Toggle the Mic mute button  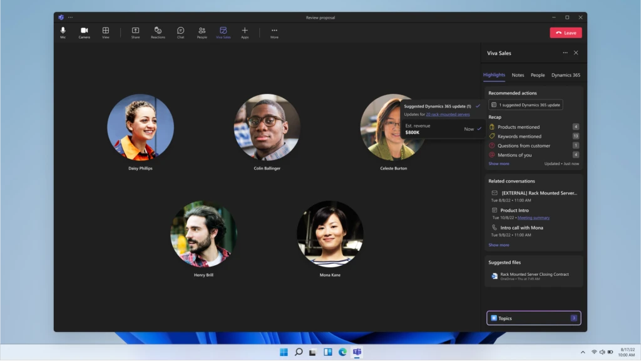[63, 31]
